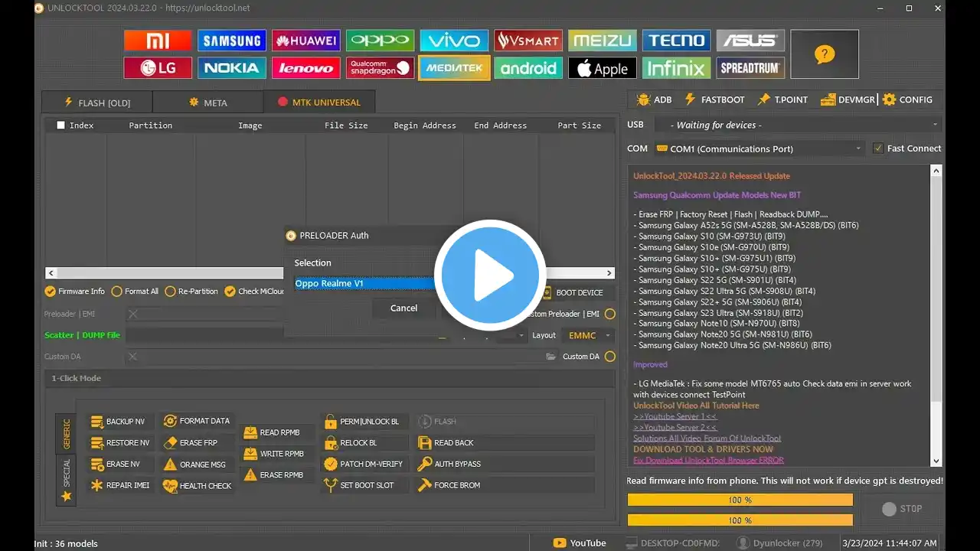The width and height of the screenshot is (980, 551).
Task: Click the MediaTek brand logo
Action: click(x=454, y=68)
